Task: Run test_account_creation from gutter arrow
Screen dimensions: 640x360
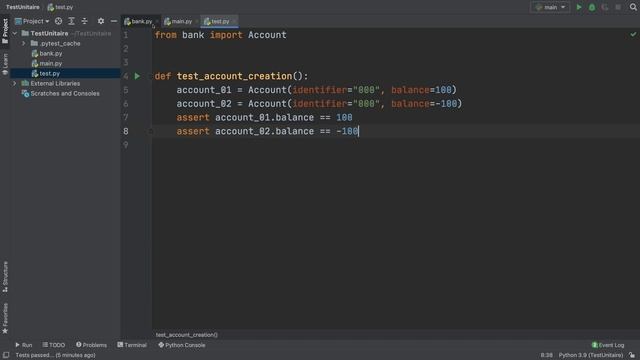Action: pos(137,76)
